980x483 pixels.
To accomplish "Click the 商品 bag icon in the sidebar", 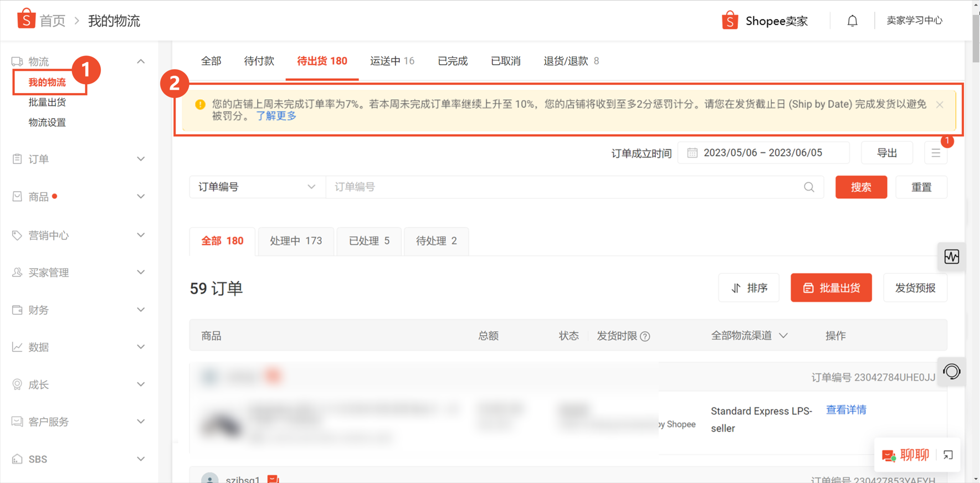I will click(x=17, y=197).
